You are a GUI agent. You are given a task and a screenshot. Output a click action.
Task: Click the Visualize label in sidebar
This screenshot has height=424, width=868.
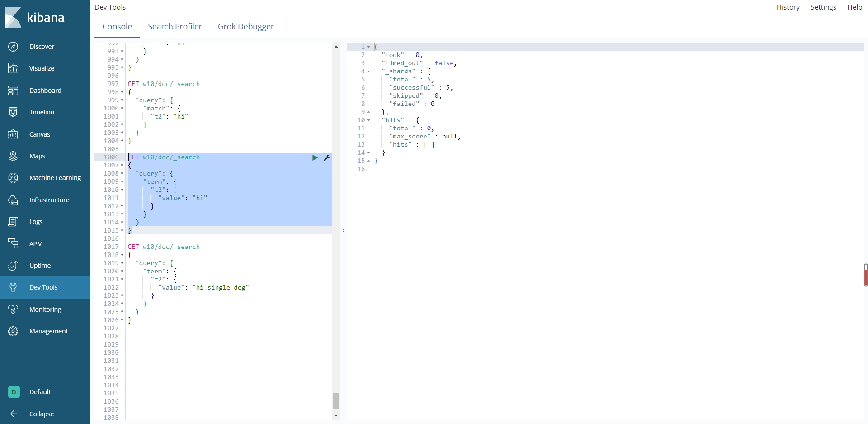coord(42,68)
